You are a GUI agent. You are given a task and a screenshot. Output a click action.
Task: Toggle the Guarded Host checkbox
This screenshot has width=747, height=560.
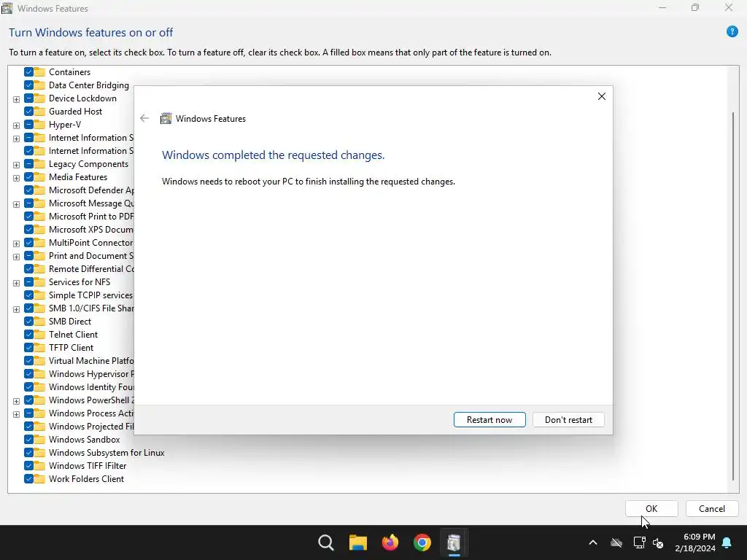coord(28,112)
